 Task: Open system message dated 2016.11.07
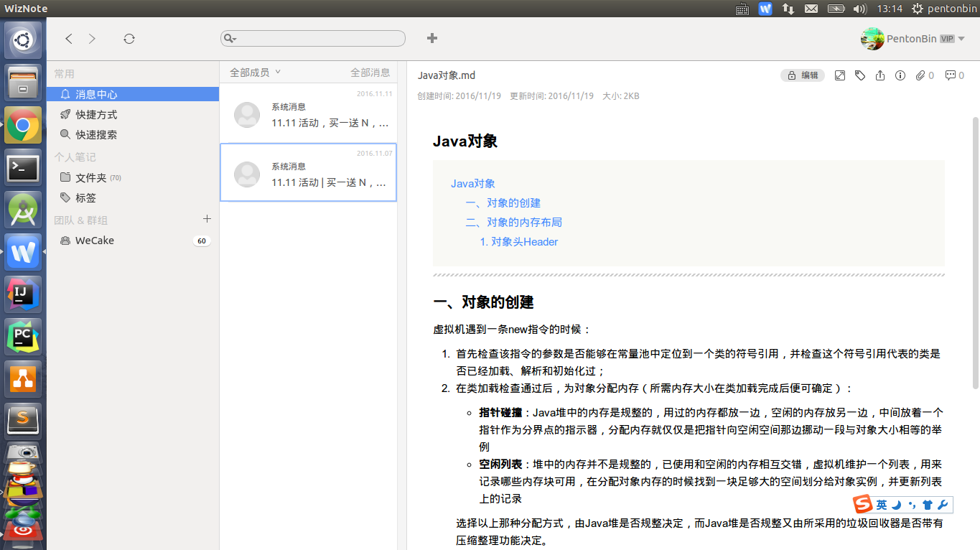(308, 172)
